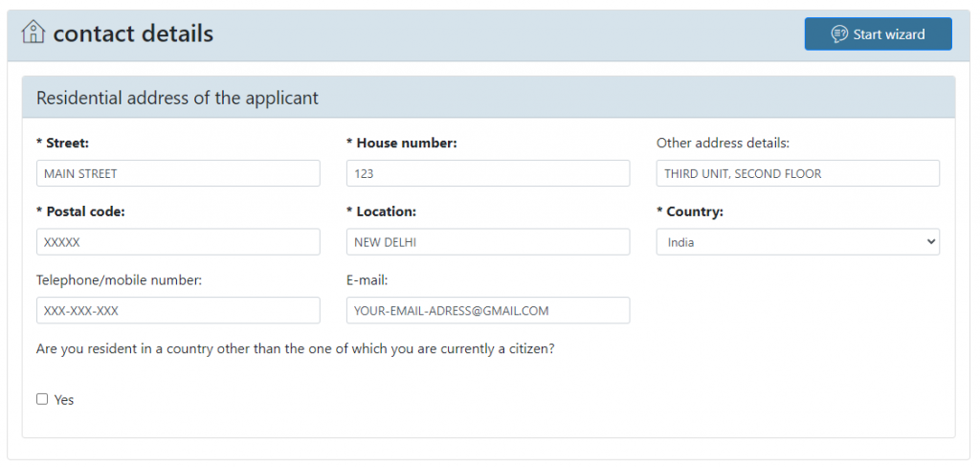The width and height of the screenshot is (980, 467).
Task: Open the Country dropdown showing India
Action: coord(797,242)
